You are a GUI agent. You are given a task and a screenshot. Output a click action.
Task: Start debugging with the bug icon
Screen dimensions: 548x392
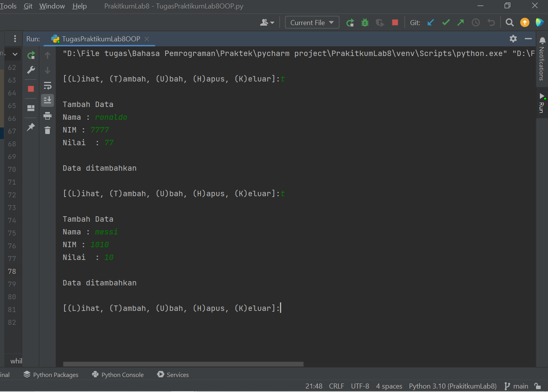(x=365, y=22)
